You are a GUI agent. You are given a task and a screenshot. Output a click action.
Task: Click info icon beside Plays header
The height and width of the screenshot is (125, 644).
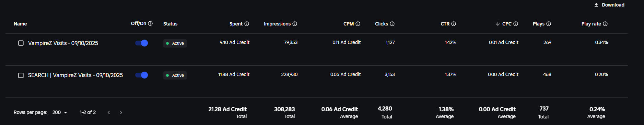click(x=549, y=24)
